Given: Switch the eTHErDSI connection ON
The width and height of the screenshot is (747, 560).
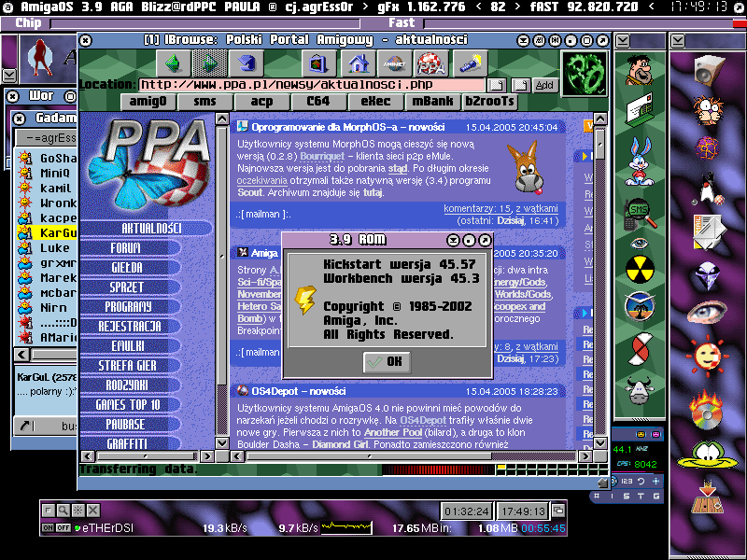Looking at the screenshot, I should [49, 527].
